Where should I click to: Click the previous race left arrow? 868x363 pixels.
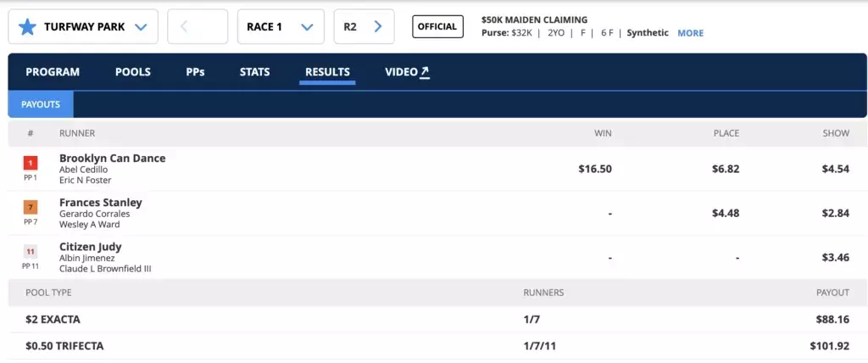(184, 27)
